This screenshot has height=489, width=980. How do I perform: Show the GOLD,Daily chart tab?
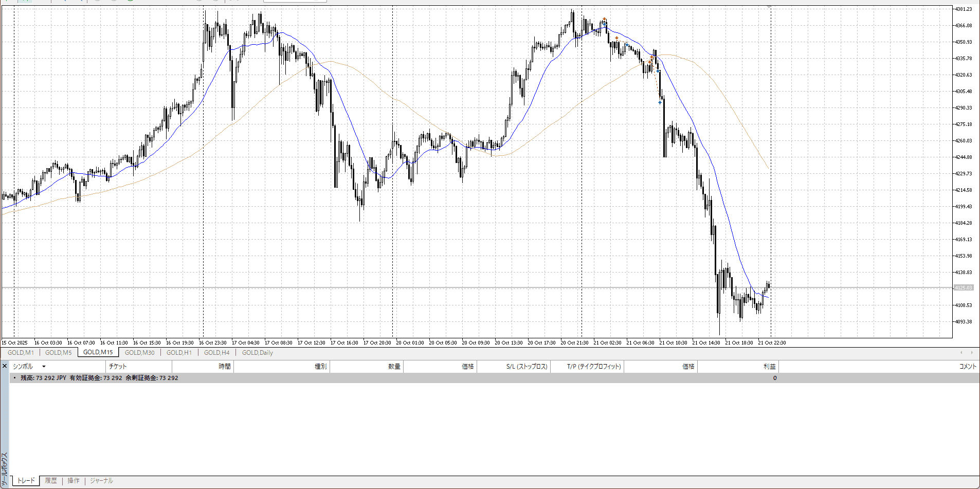(257, 353)
